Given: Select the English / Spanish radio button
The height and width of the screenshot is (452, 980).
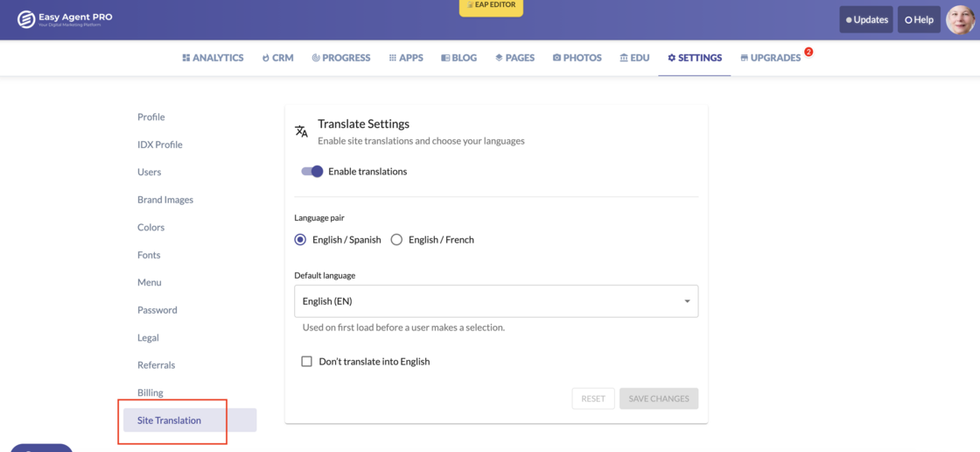Looking at the screenshot, I should (300, 240).
